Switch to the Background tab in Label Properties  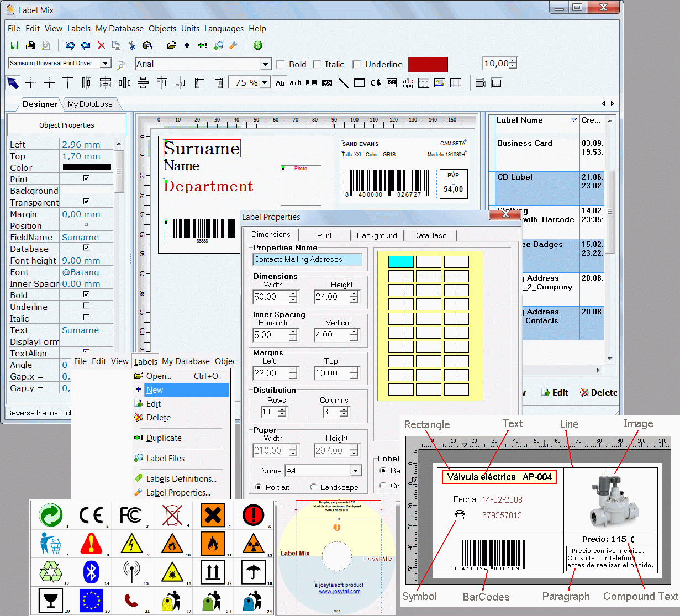pyautogui.click(x=377, y=235)
